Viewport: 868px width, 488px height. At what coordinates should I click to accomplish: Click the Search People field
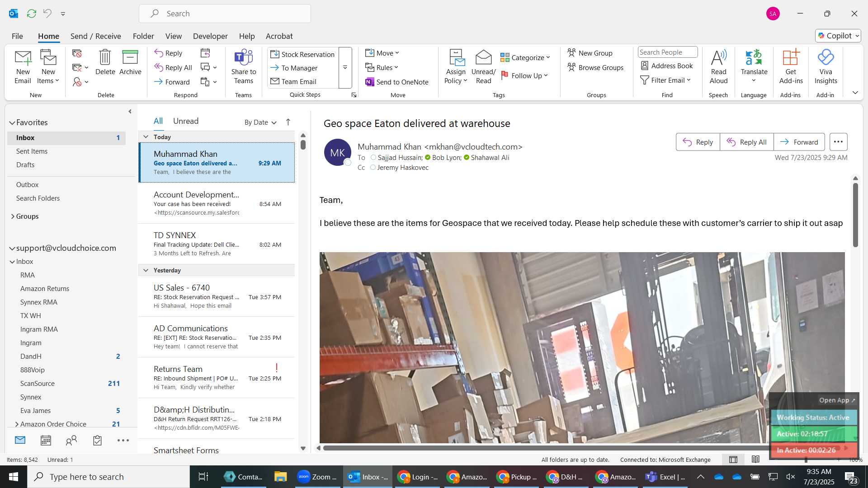(x=668, y=52)
